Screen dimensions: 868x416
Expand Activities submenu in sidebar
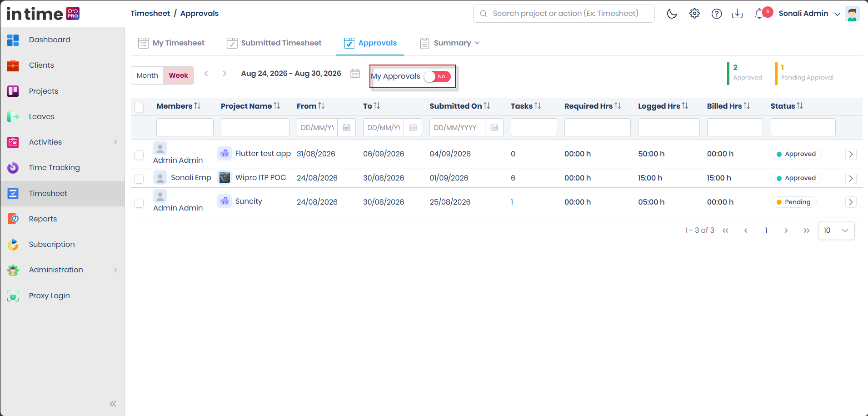tap(115, 142)
